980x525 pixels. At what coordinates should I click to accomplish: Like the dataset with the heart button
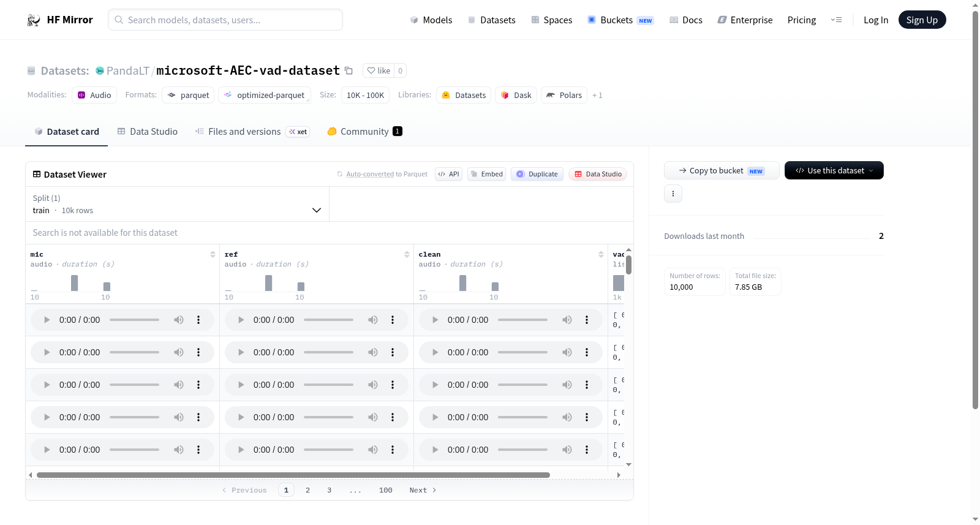(379, 70)
